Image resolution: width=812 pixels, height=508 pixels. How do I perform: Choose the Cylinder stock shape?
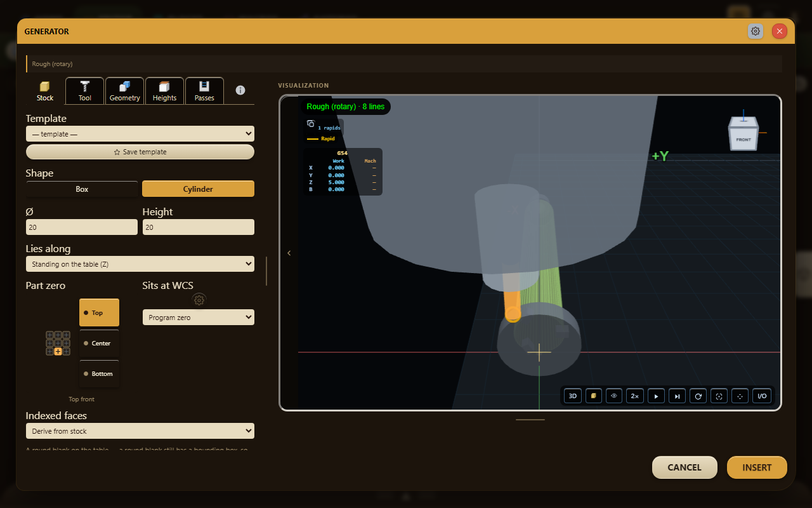198,189
